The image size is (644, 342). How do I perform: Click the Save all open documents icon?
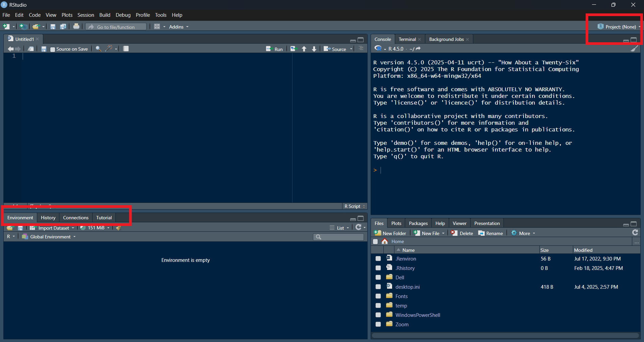pos(63,26)
